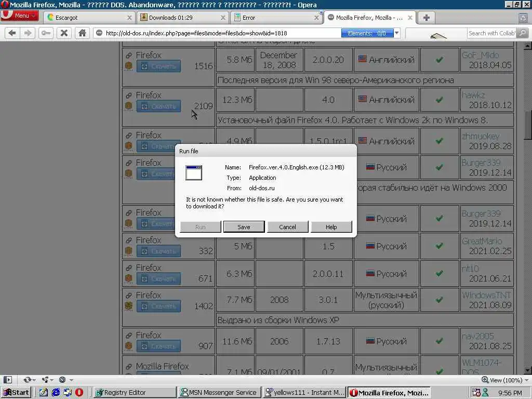532x399 pixels.
Task: Click the first quick launch icon beside Start
Action: pyautogui.click(x=44, y=393)
